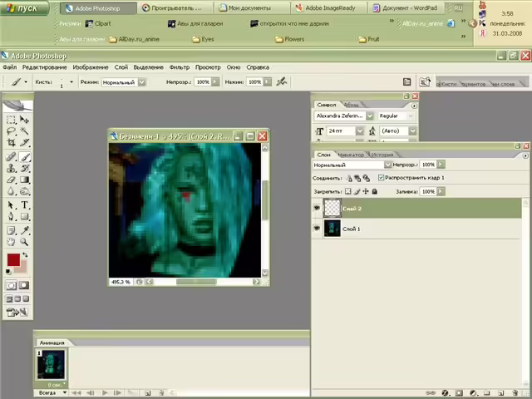532x399 pixels.
Task: Toggle visibility of Слой 1 layer
Action: (317, 229)
